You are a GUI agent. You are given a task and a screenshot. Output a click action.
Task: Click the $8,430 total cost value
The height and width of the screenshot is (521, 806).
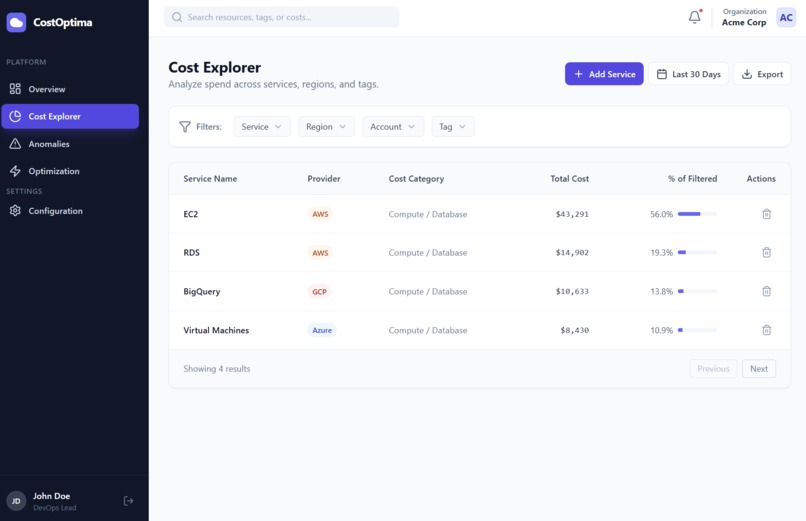point(575,330)
